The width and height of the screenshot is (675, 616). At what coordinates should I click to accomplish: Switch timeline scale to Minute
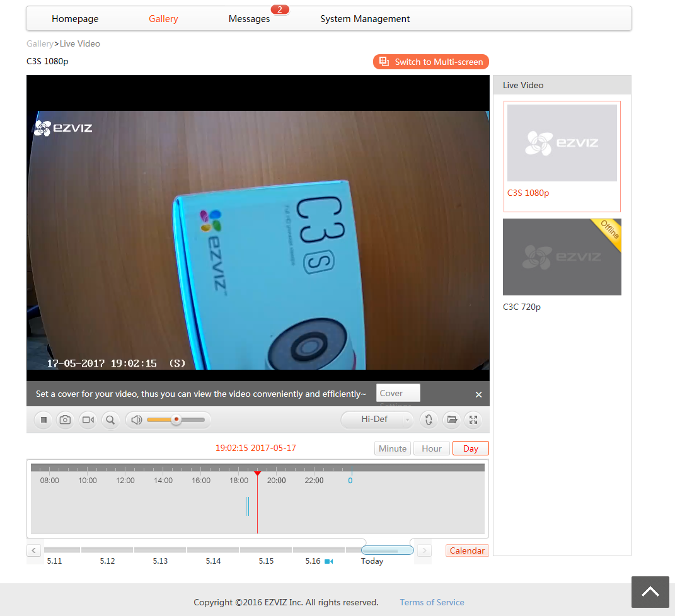(393, 448)
